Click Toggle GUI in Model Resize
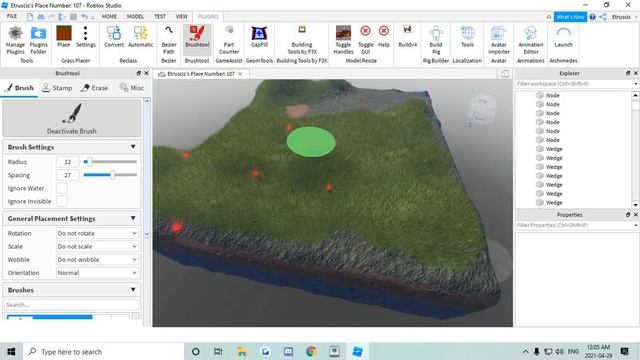This screenshot has width=640, height=360. tap(365, 40)
